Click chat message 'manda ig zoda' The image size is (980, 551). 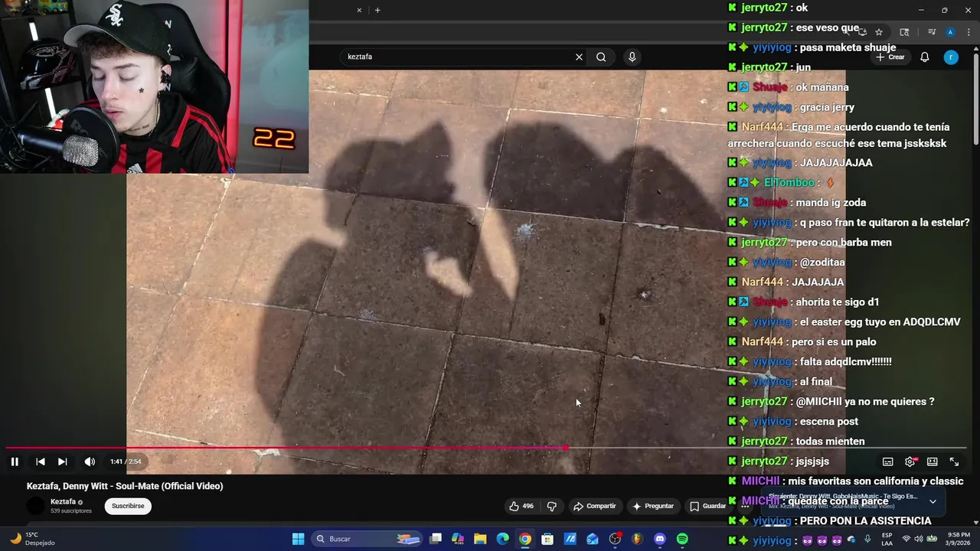tap(831, 202)
